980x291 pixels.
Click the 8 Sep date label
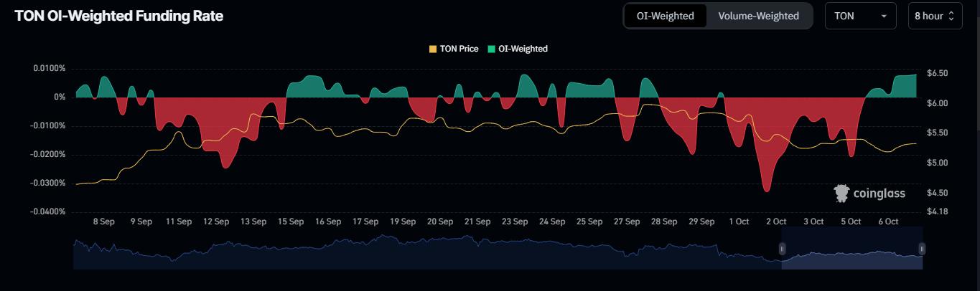[x=104, y=221]
